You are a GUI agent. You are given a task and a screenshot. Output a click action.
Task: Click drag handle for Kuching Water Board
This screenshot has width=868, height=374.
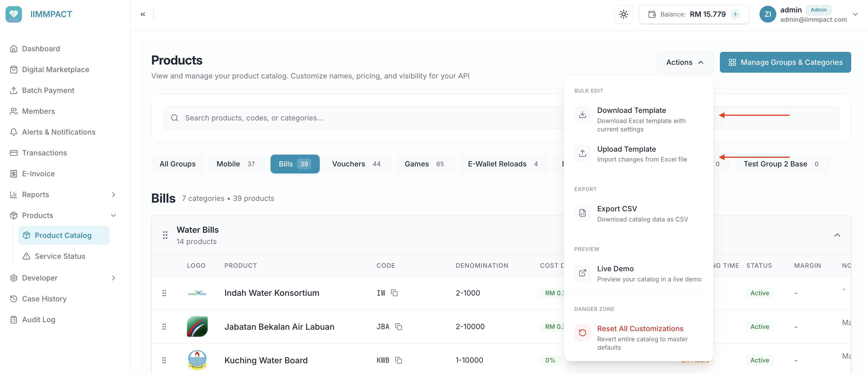point(164,360)
